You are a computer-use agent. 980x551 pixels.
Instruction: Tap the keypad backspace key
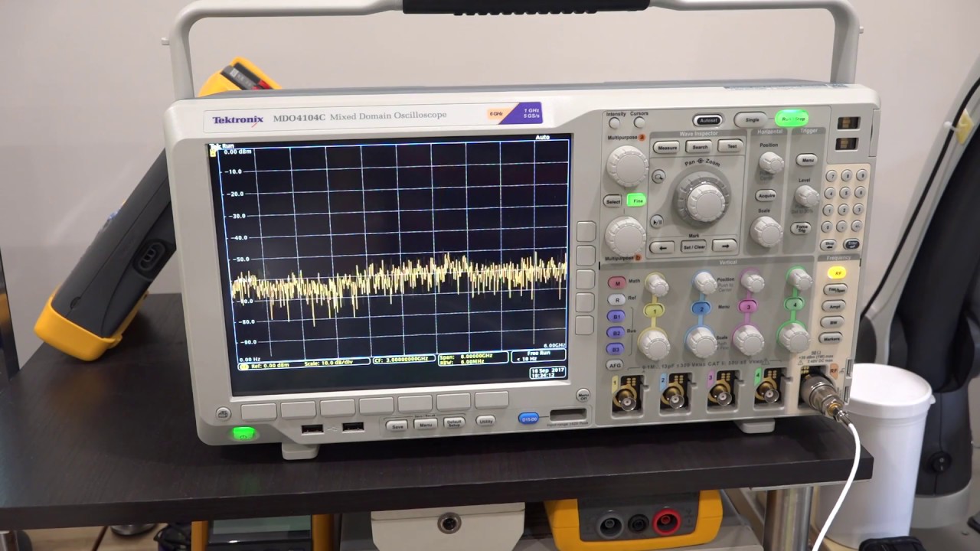point(828,244)
